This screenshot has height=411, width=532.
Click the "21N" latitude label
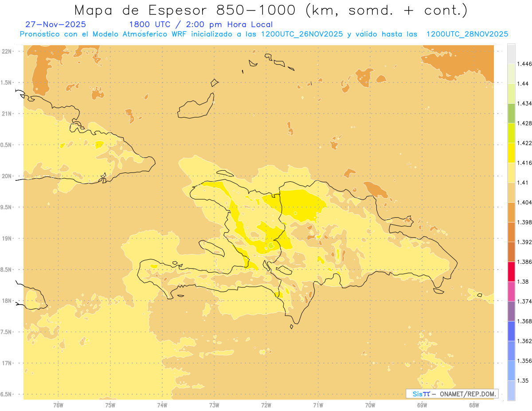[x=7, y=114]
